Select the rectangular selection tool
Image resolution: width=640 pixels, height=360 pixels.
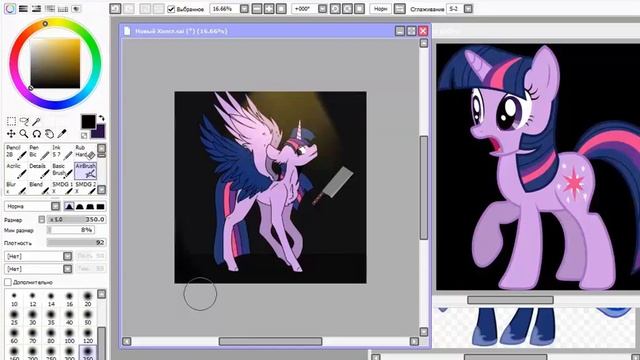point(11,121)
